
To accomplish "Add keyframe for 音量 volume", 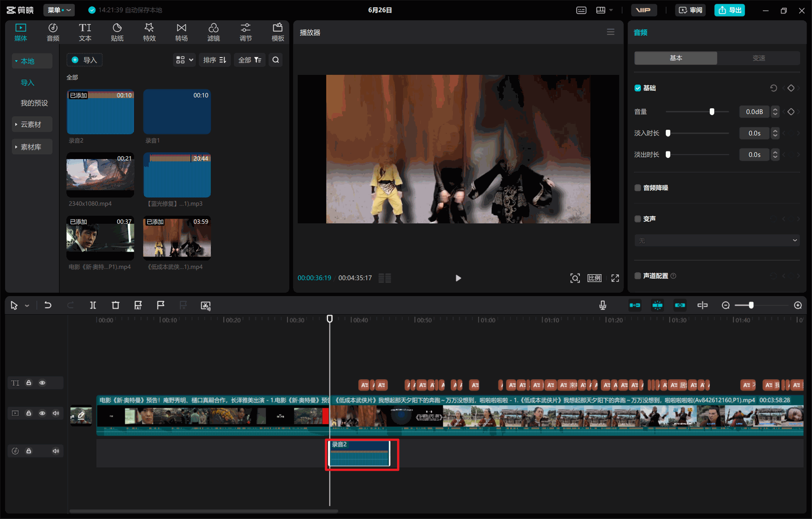I will pyautogui.click(x=791, y=112).
